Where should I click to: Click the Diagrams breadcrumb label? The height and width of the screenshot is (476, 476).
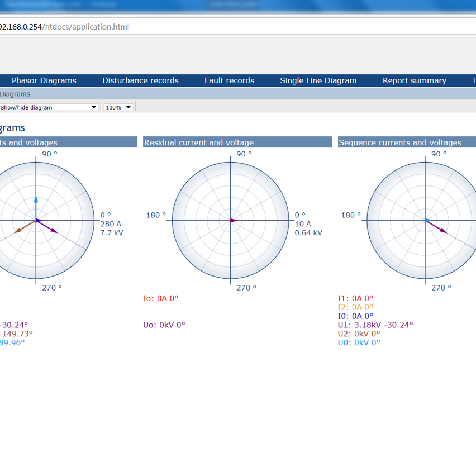click(15, 94)
